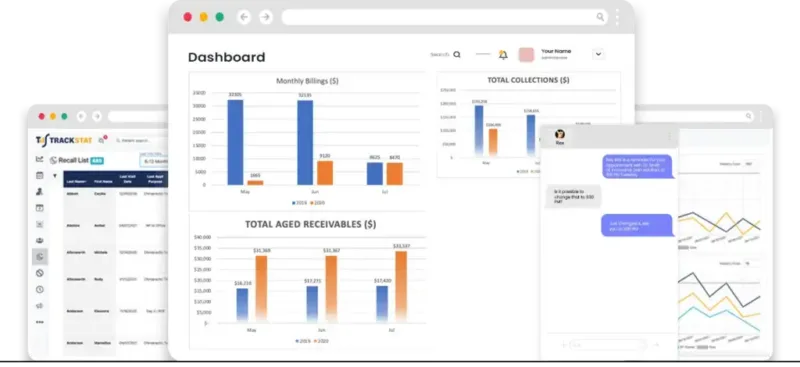Click the TOTAL COLLECTIONS ($) chart title
Image resolution: width=800 pixels, height=367 pixels.
pos(528,80)
